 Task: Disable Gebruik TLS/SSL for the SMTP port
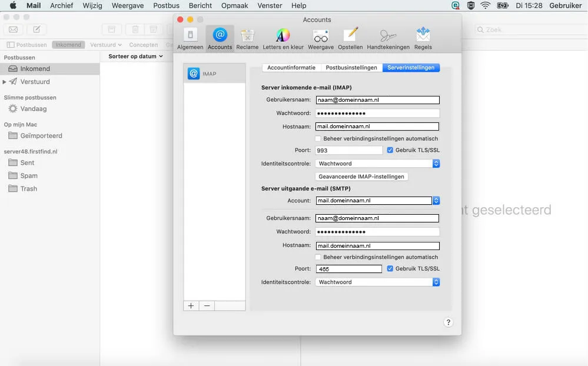pos(390,268)
